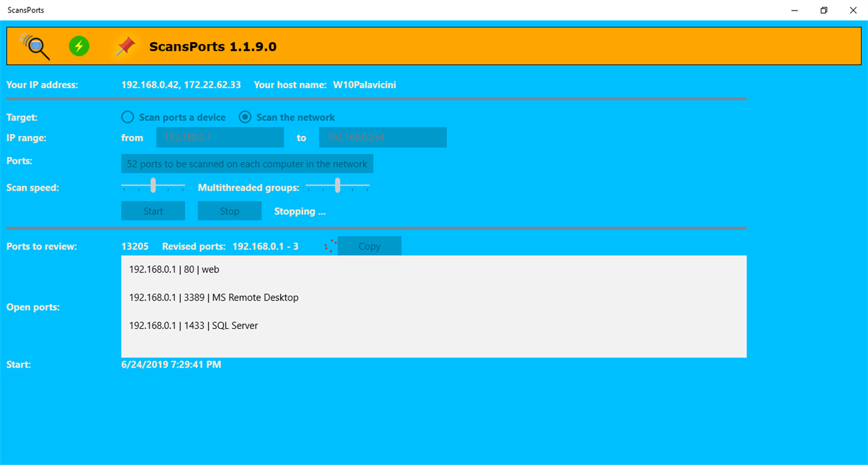The image size is (868, 465).
Task: Click the from IP range field
Action: 220,137
